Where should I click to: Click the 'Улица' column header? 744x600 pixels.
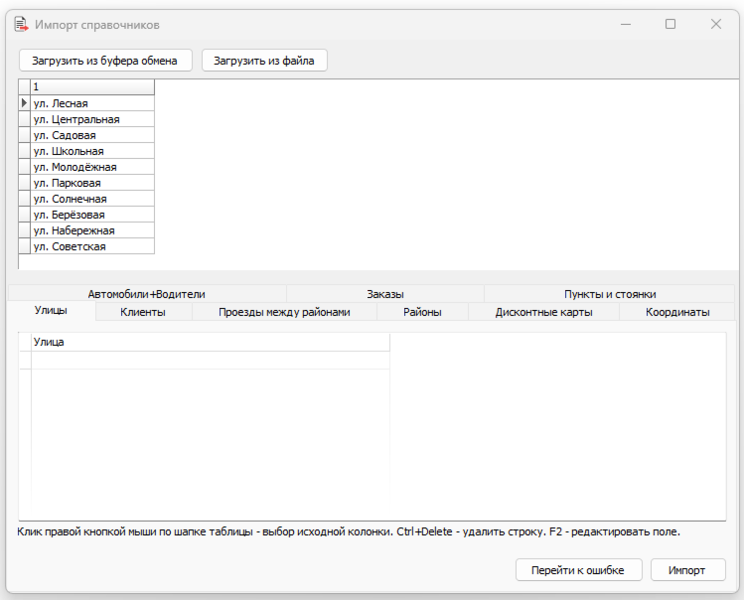coord(210,342)
